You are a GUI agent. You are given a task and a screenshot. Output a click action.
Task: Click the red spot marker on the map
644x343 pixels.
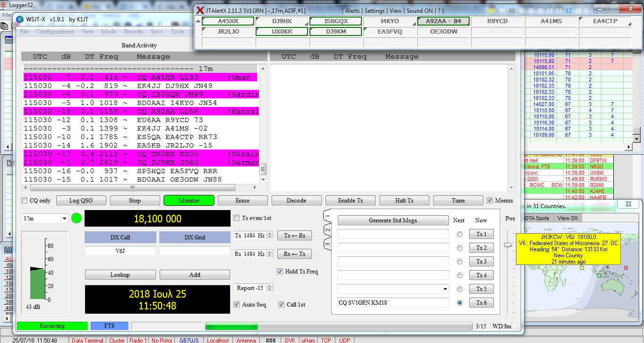pos(626,268)
